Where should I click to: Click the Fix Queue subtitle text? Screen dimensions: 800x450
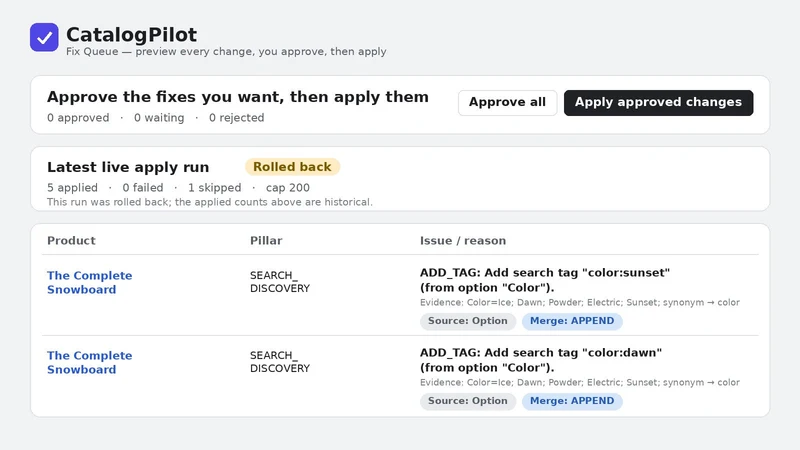226,52
